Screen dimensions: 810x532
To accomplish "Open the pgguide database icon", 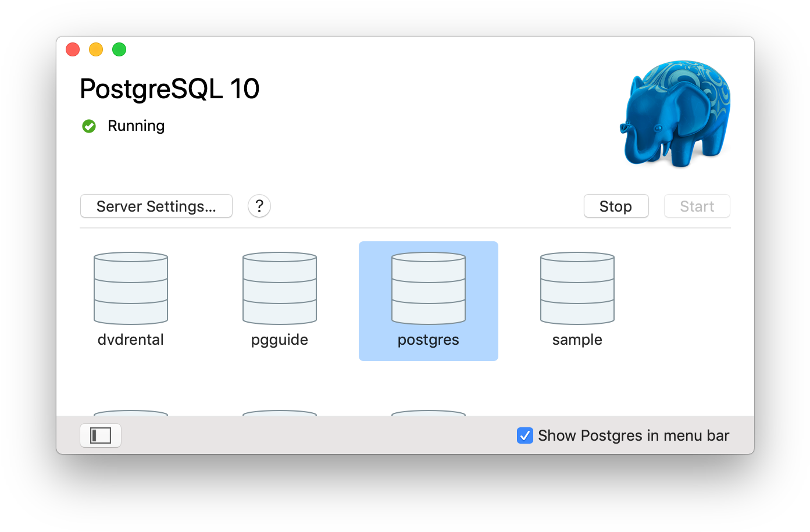I will 280,288.
